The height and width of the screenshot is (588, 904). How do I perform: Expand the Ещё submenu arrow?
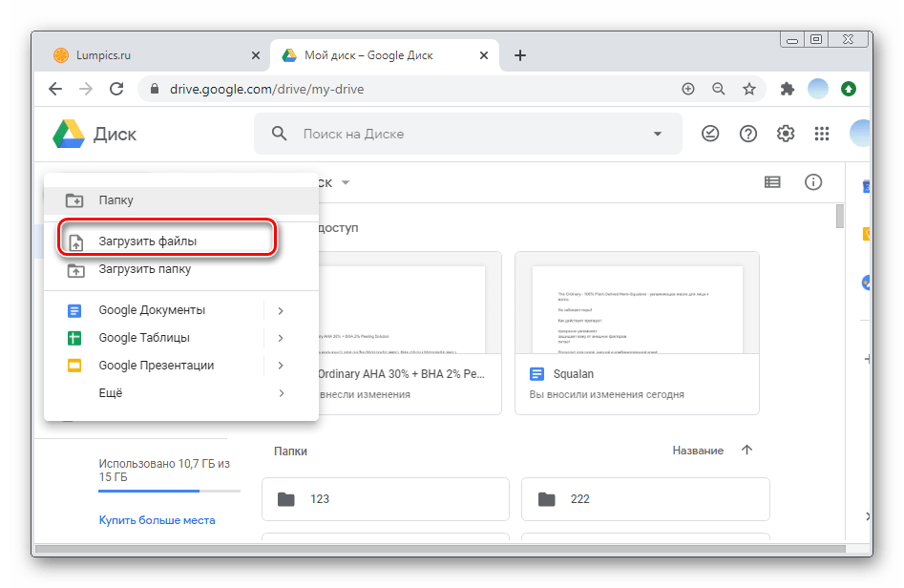[281, 393]
